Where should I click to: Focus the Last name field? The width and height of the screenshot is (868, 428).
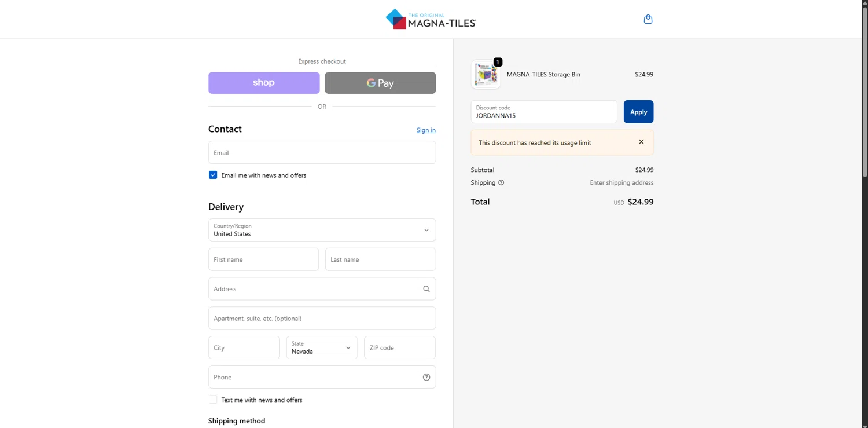click(380, 259)
